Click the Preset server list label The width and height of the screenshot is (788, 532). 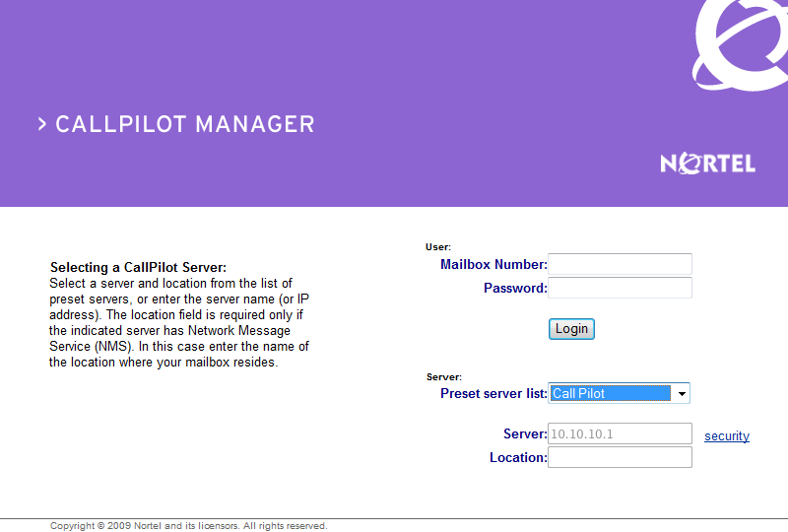[493, 394]
